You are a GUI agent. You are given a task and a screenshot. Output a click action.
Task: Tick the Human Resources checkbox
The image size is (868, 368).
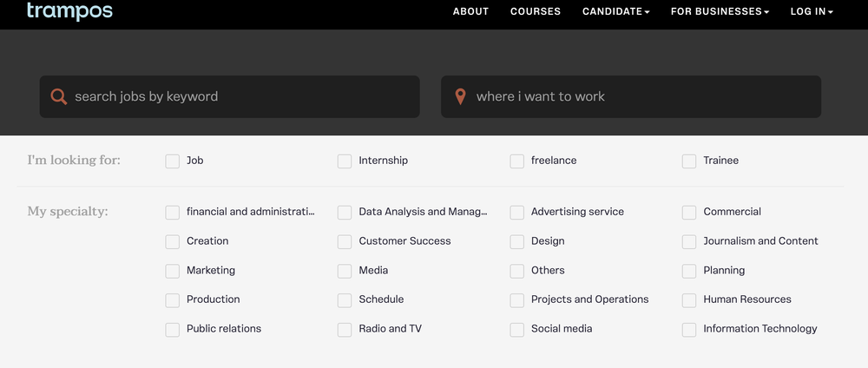point(689,299)
